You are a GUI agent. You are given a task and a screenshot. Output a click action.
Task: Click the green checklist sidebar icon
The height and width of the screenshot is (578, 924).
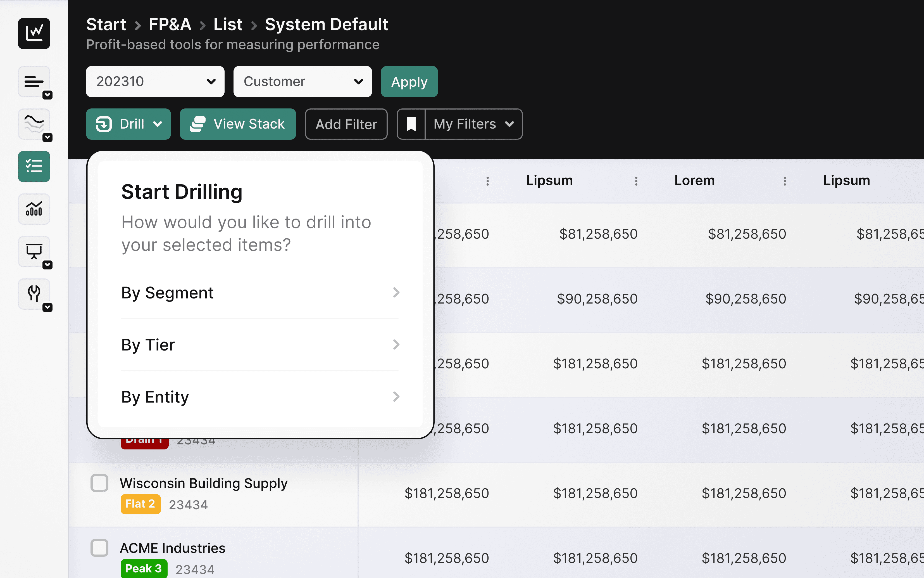(34, 166)
